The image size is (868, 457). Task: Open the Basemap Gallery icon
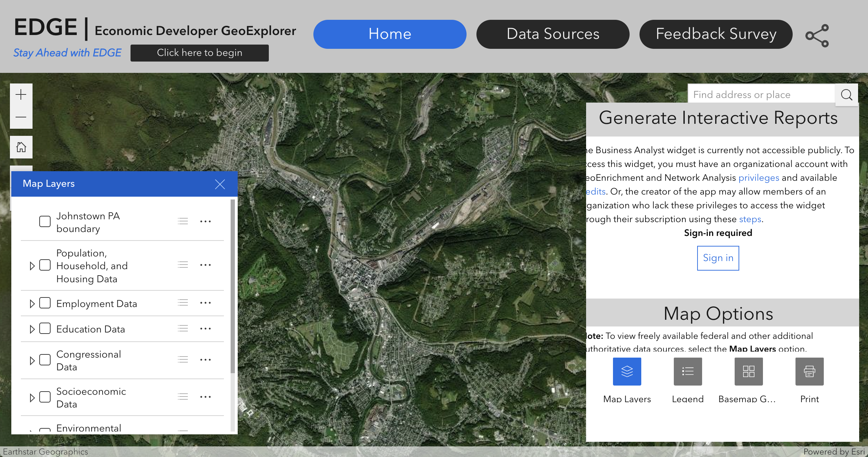[x=748, y=371]
